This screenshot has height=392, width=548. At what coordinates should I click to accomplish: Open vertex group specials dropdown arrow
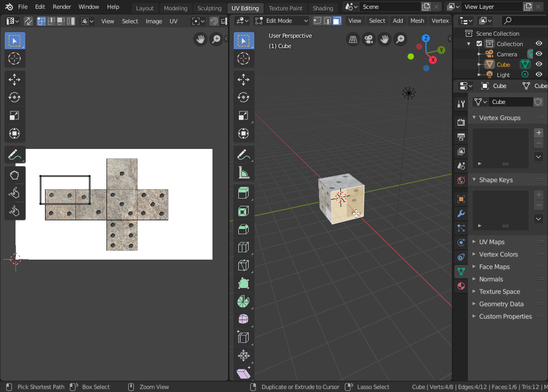(539, 157)
